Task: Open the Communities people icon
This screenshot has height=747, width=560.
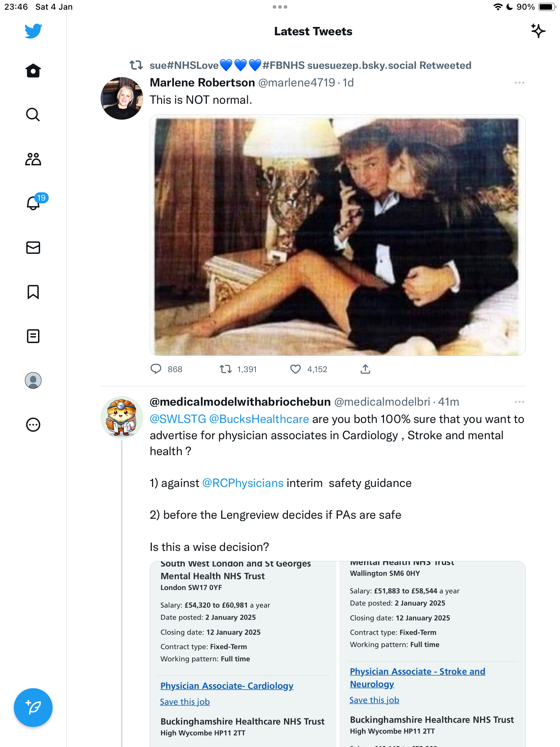Action: (33, 159)
